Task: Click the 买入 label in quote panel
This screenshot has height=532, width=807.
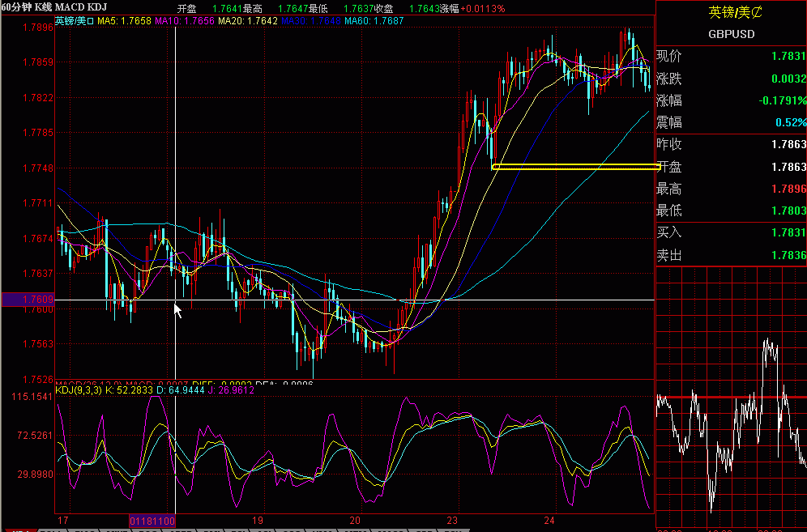Action: pos(669,232)
